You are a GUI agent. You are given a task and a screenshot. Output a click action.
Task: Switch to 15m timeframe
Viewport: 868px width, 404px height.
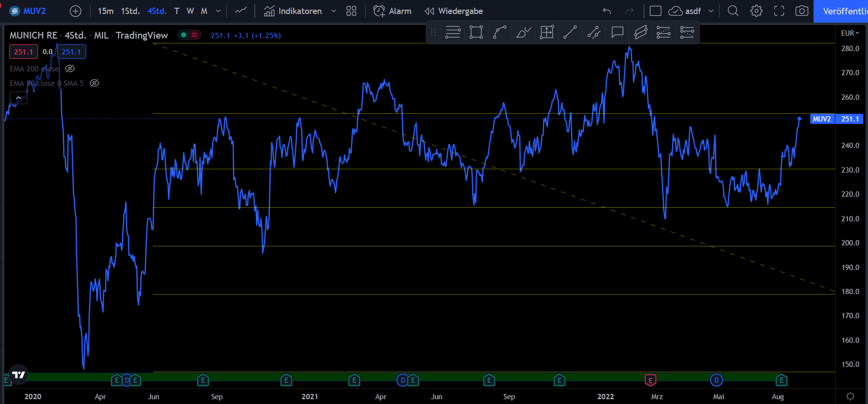pos(105,11)
